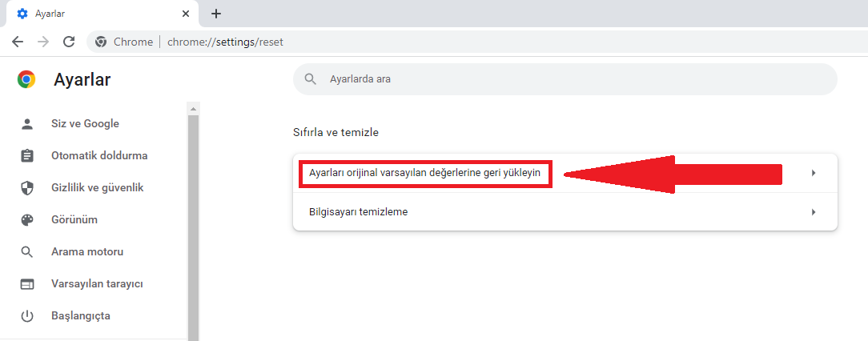Open a new tab with the plus button
Screen dimensions: 868x341
click(x=216, y=14)
